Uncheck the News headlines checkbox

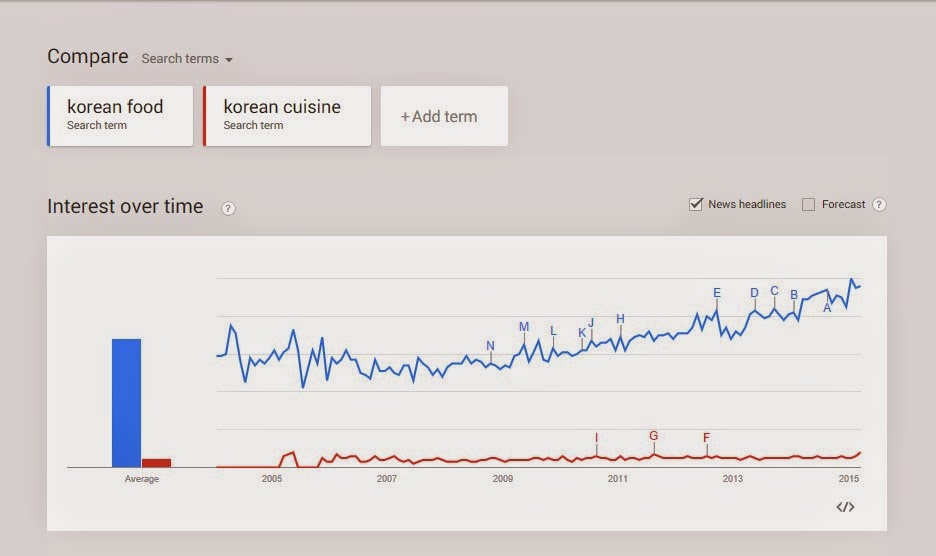[696, 204]
